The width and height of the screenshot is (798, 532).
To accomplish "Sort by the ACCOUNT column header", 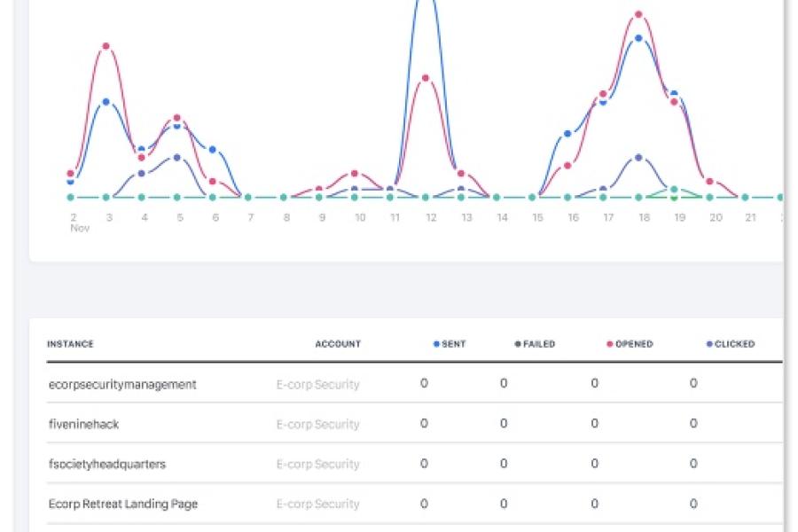I will [x=338, y=344].
